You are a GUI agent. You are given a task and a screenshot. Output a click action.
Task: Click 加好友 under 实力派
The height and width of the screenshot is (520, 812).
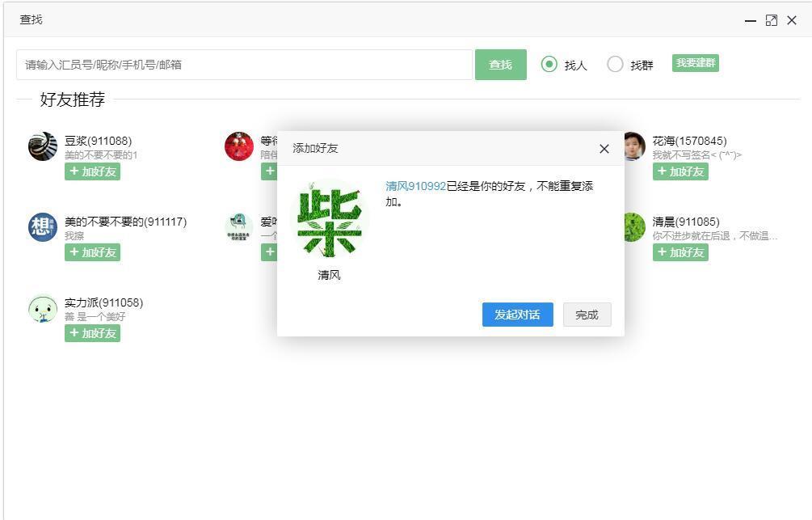tap(92, 333)
